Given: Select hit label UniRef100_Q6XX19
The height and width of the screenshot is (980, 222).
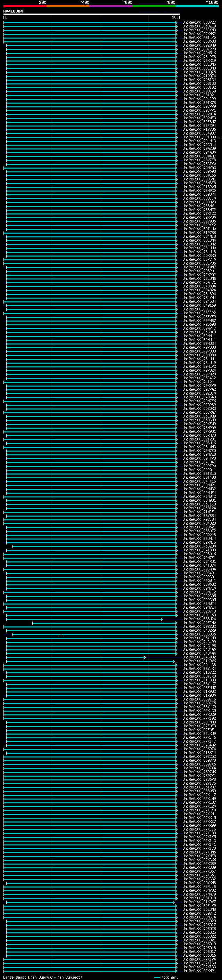Looking at the screenshot, I should tap(199, 60).
